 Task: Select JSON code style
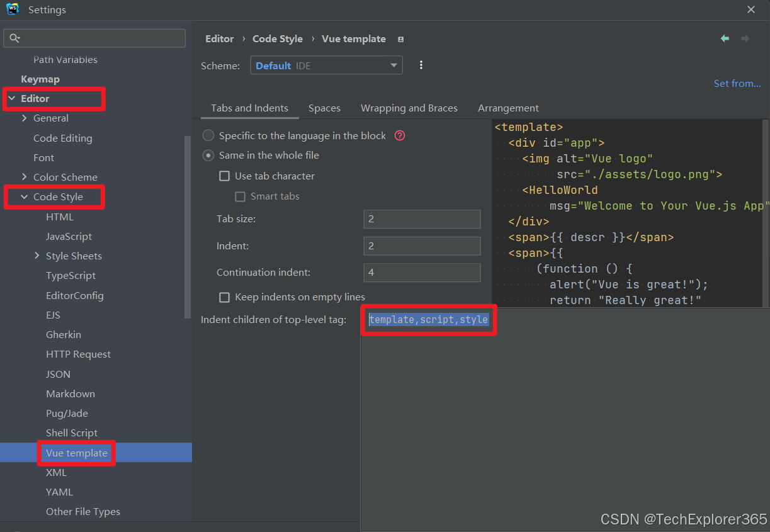pos(59,375)
